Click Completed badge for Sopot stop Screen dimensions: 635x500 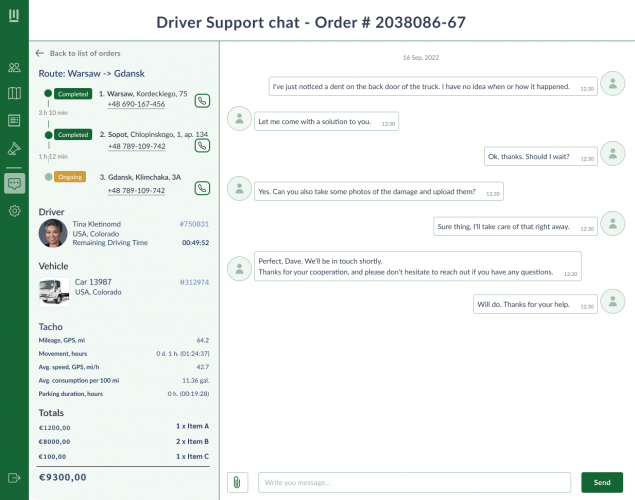pyautogui.click(x=73, y=135)
